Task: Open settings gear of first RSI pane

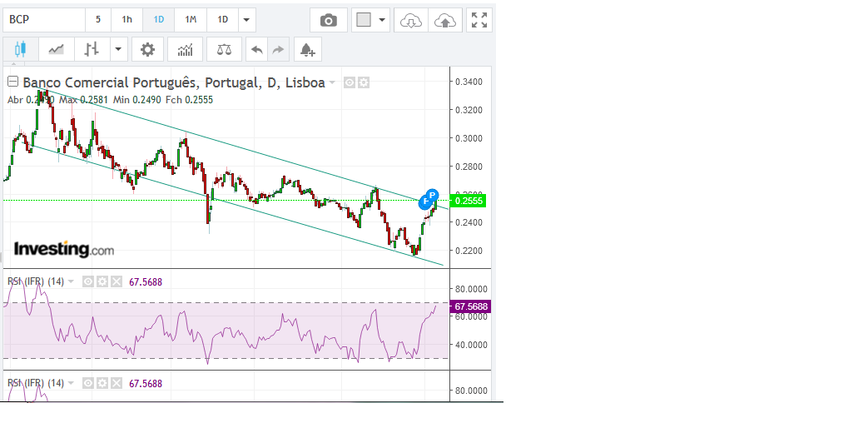Action: click(102, 281)
